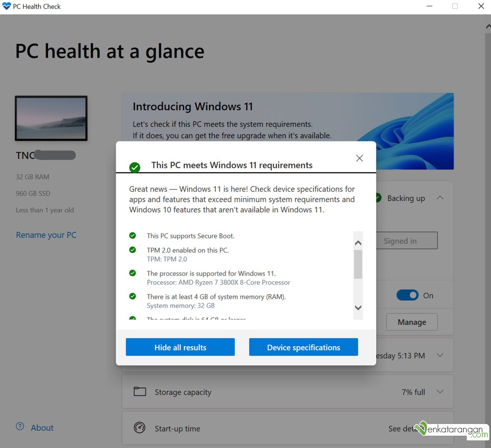The height and width of the screenshot is (448, 491).
Task: Click the green check beside processor supported
Action: coord(133,273)
